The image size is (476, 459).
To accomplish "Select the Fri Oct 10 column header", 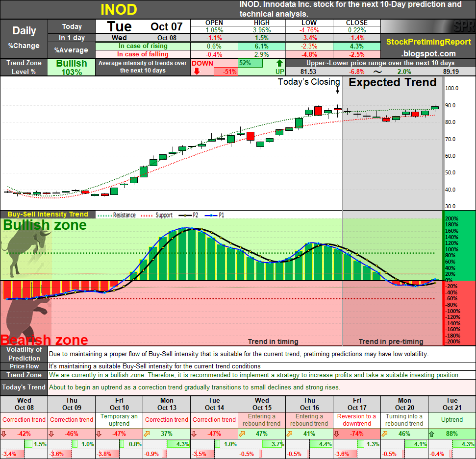I will click(119, 404).
